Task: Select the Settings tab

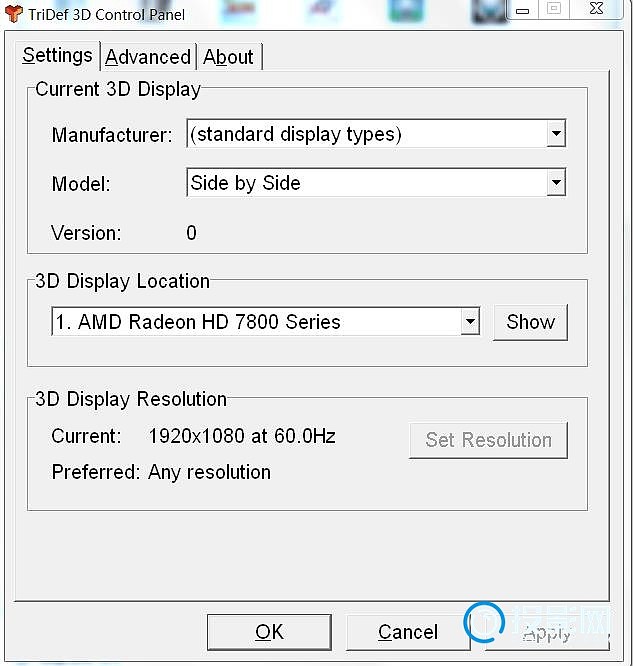Action: (57, 55)
